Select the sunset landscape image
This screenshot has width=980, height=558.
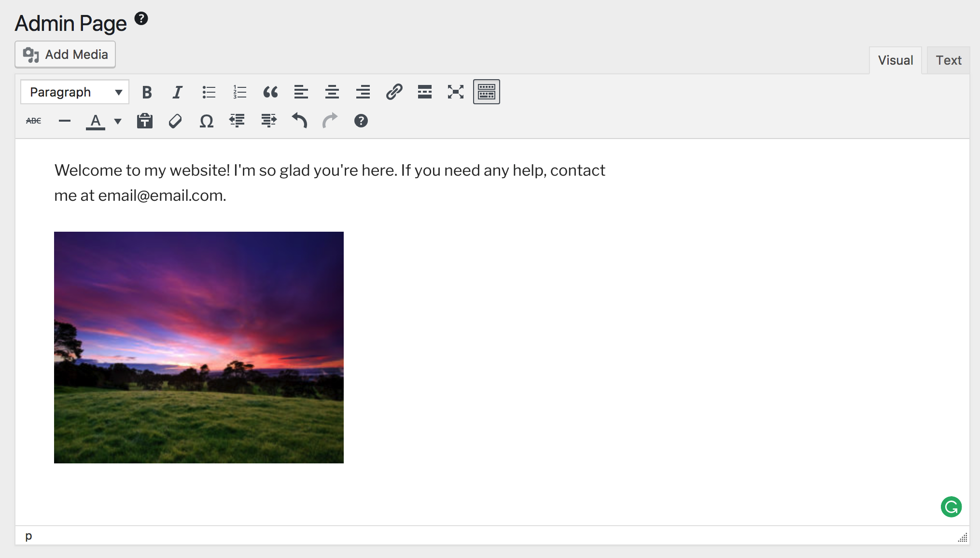[199, 348]
